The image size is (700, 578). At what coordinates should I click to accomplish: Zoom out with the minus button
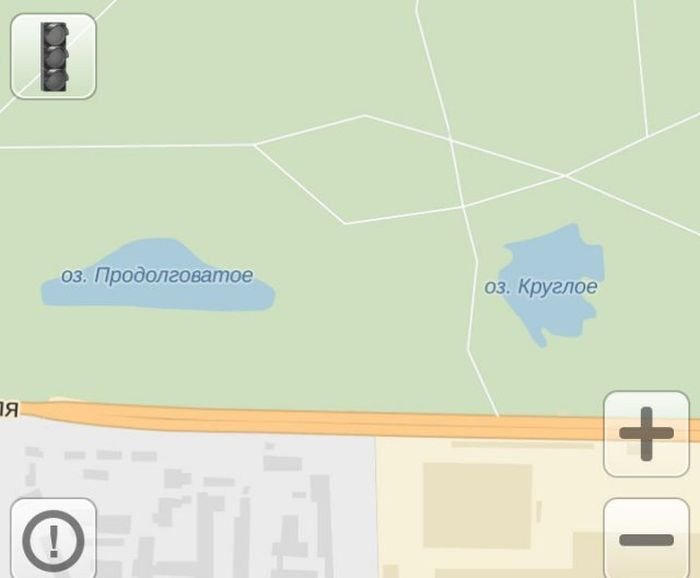coord(646,539)
